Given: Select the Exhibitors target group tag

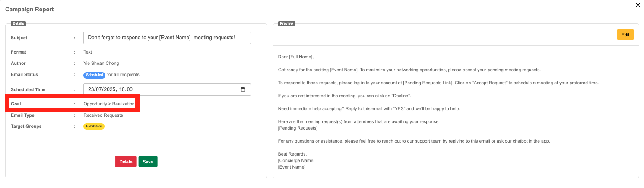Looking at the screenshot, I should pos(94,127).
